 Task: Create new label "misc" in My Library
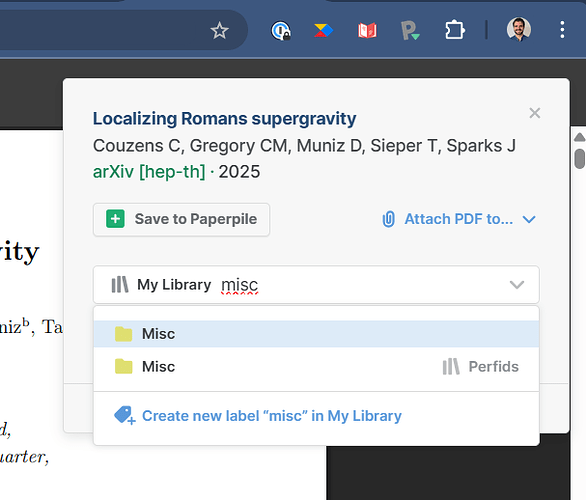(x=258, y=416)
